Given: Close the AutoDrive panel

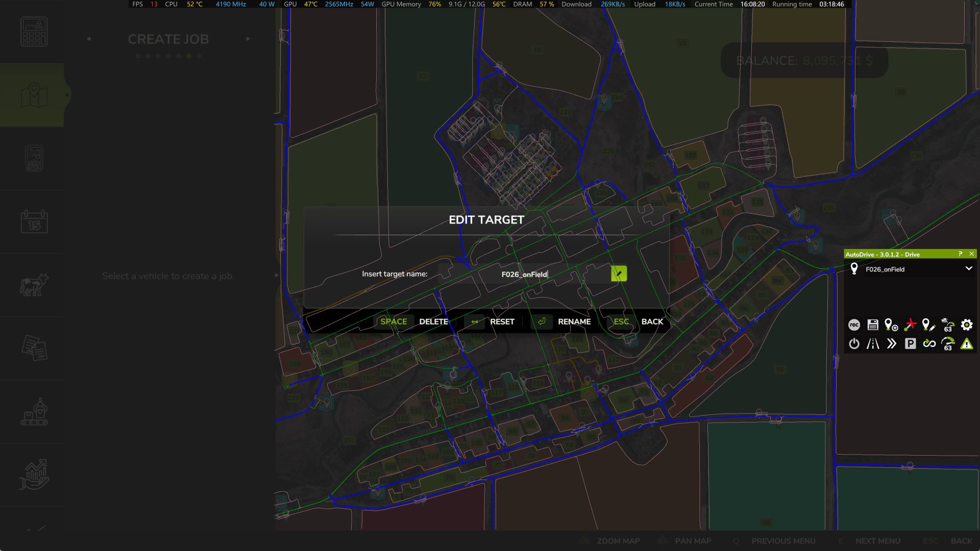Looking at the screenshot, I should tap(972, 254).
